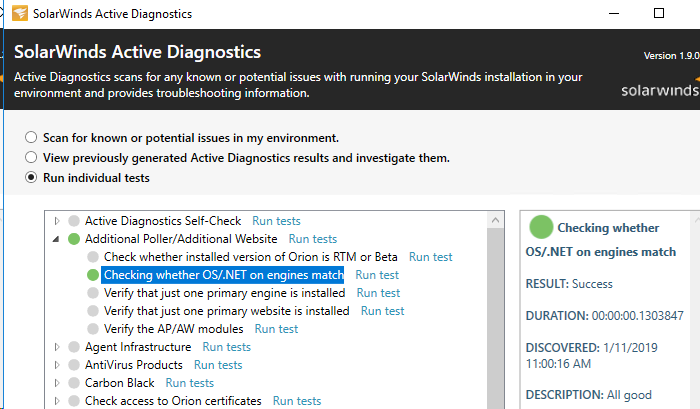
Task: Select the scan for known or potential issues option
Action: pos(32,138)
